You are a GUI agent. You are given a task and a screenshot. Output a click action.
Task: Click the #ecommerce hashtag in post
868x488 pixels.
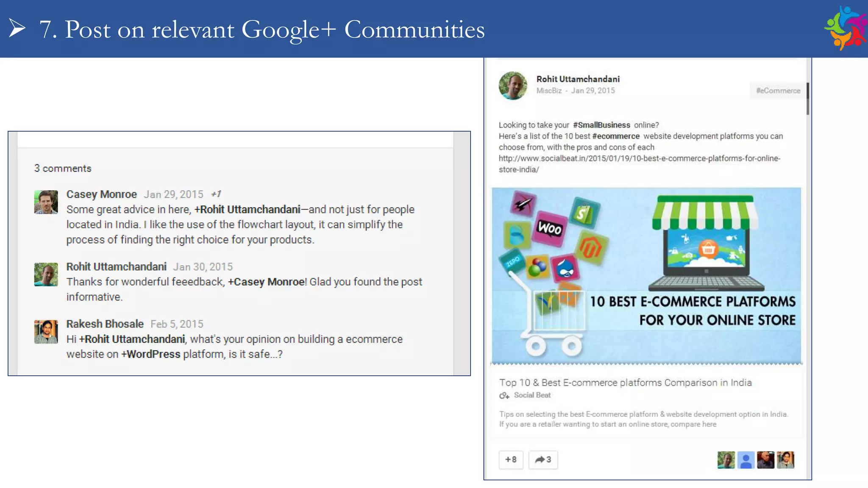coord(616,136)
